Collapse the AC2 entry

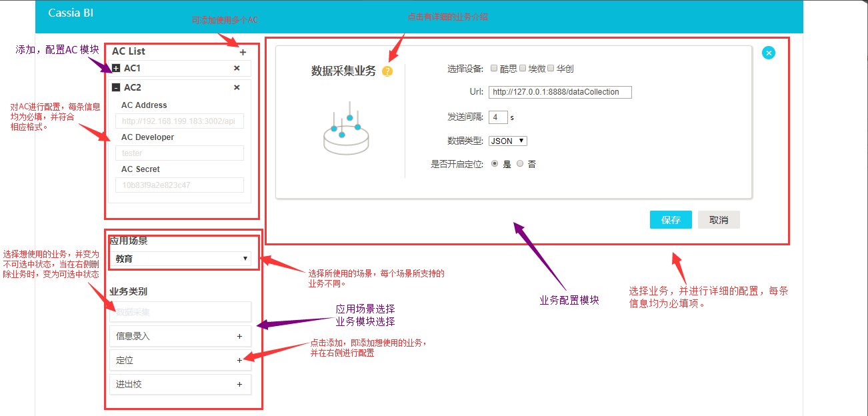[116, 87]
